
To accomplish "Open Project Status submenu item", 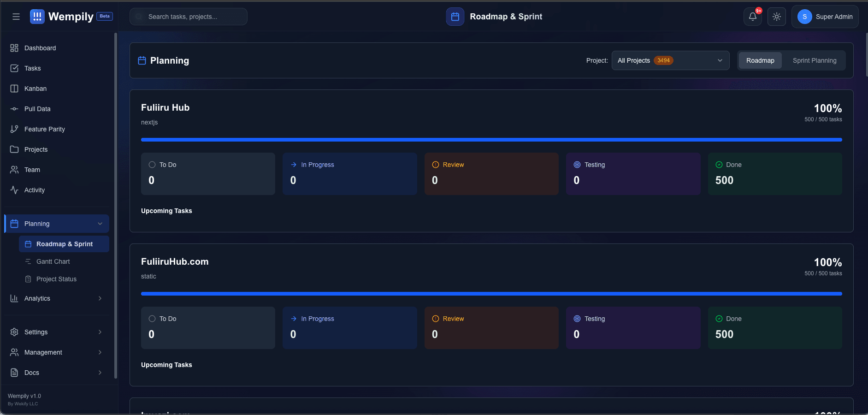I will point(56,279).
